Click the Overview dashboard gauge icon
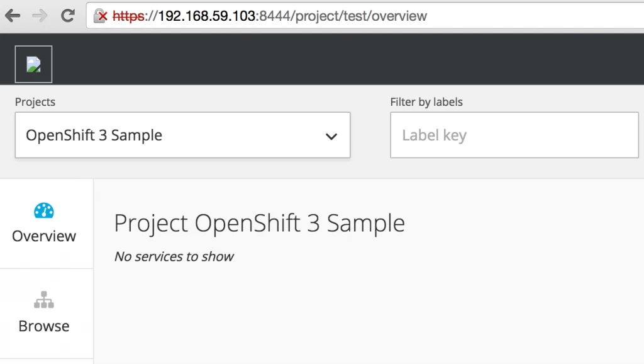This screenshot has width=644, height=364. [x=44, y=210]
